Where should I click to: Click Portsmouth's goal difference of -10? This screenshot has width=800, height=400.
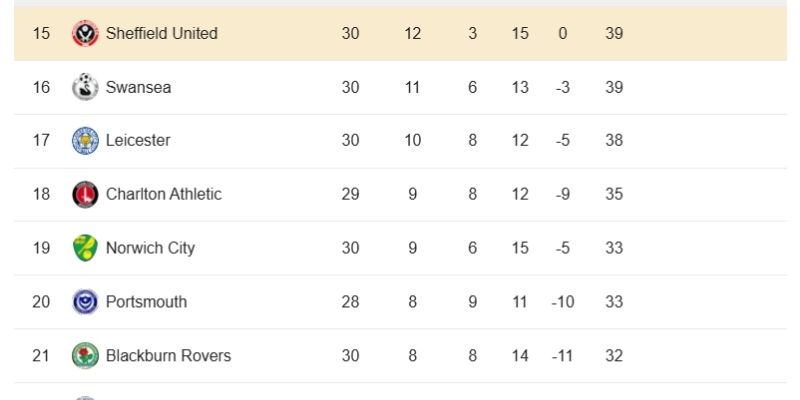coord(563,302)
